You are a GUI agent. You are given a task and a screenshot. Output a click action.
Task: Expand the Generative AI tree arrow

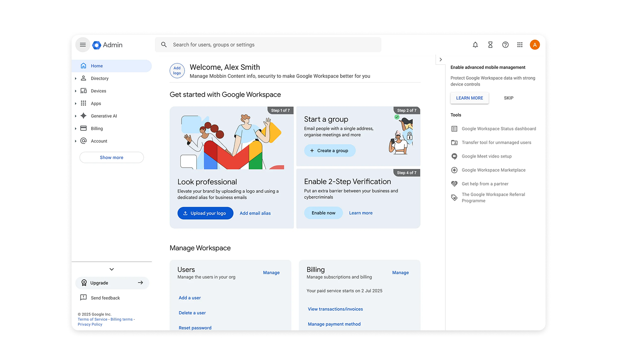(x=76, y=116)
